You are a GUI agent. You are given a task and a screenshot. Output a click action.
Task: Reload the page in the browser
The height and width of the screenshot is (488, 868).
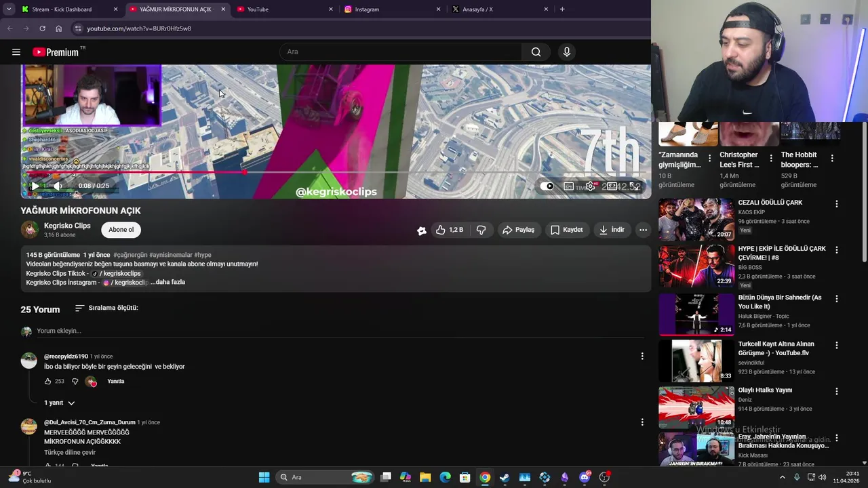(42, 28)
